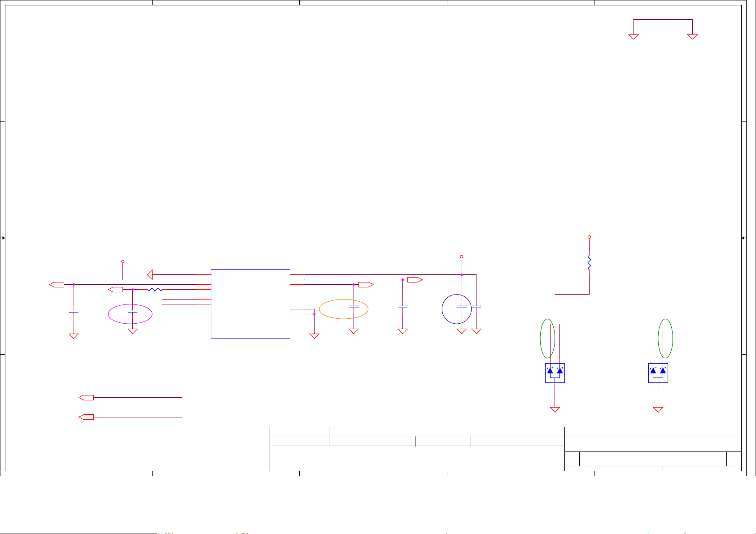Select ground symbol under orange-circled capacitor
The height and width of the screenshot is (534, 756).
coord(354,331)
